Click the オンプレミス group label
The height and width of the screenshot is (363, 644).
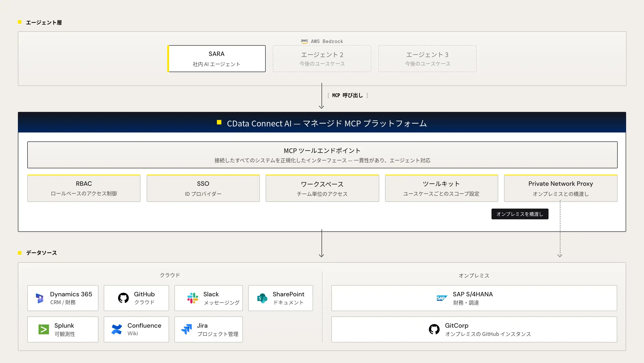coord(474,275)
